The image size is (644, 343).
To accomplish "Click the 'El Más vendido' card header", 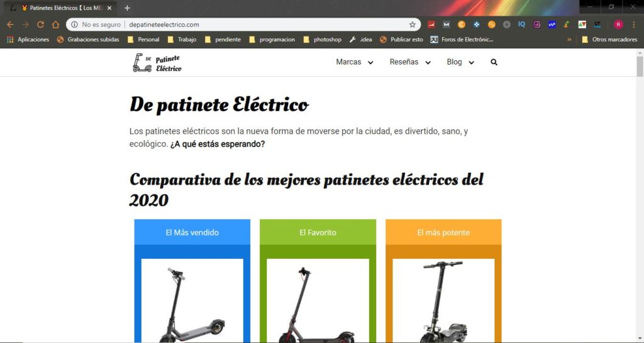I will point(192,232).
